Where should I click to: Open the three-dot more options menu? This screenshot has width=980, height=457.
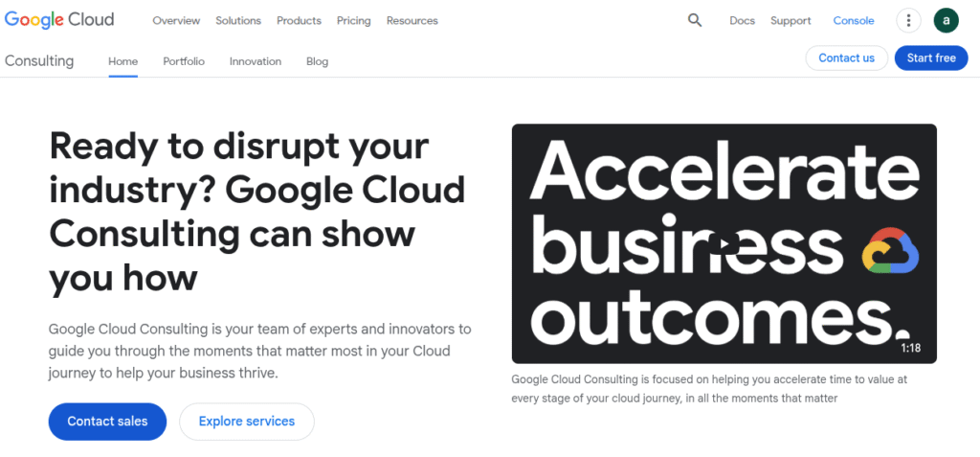click(x=907, y=20)
